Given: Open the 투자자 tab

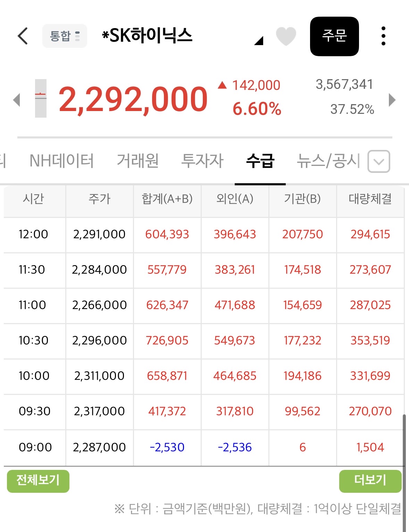Looking at the screenshot, I should coord(202,161).
